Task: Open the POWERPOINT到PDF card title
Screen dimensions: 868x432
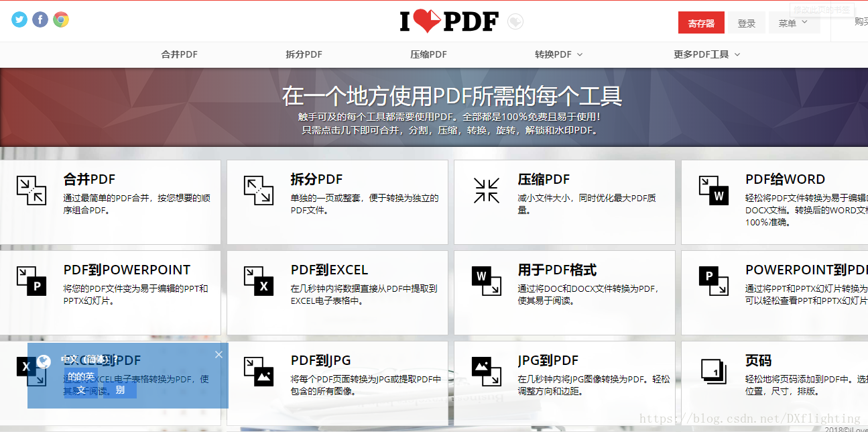Action: click(x=806, y=270)
